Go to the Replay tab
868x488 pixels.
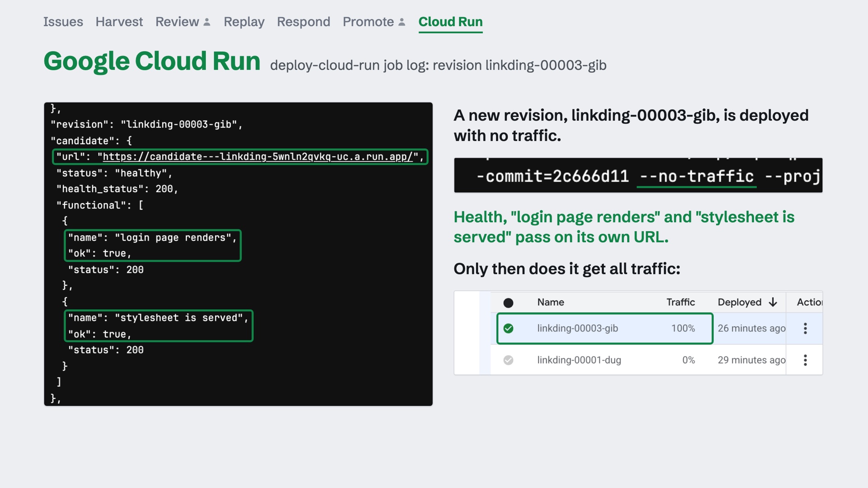pos(244,22)
